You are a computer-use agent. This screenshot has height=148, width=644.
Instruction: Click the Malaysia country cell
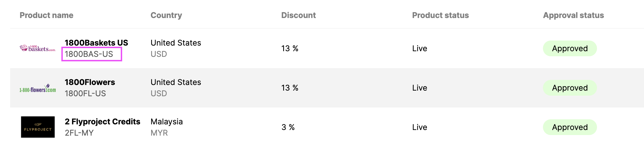167,122
